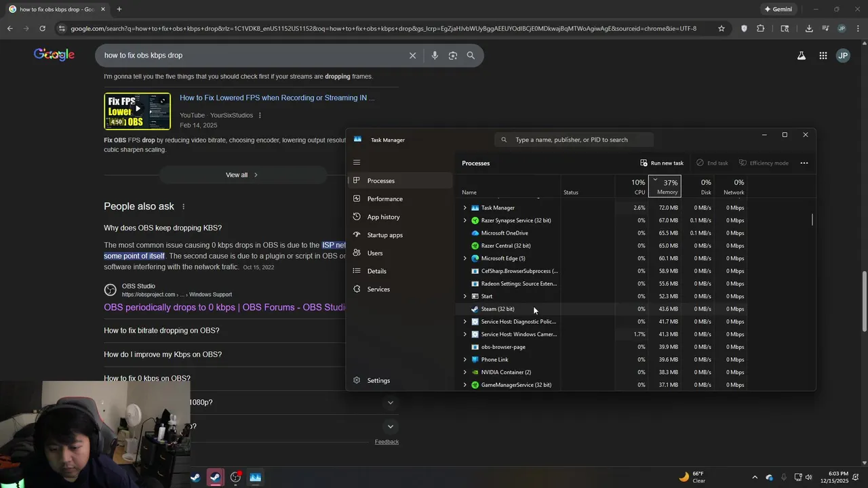Select the Steam (32 bit) row text
The image size is (868, 488).
tap(498, 309)
